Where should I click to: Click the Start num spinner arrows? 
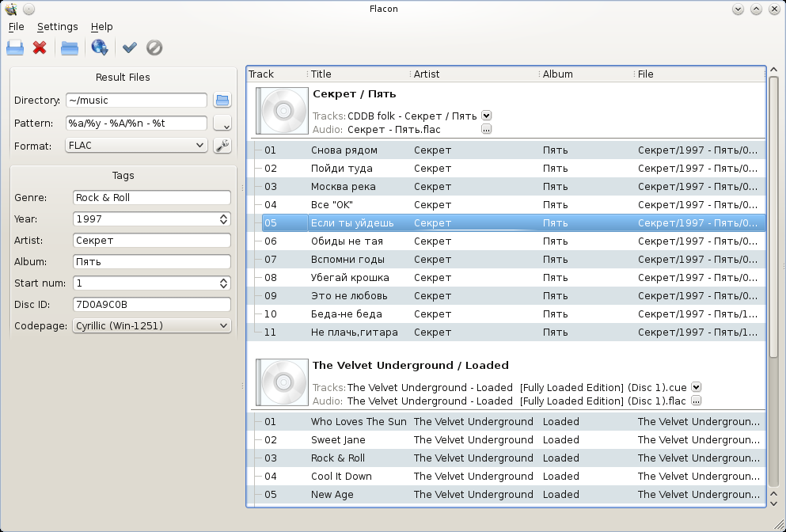[x=223, y=283]
